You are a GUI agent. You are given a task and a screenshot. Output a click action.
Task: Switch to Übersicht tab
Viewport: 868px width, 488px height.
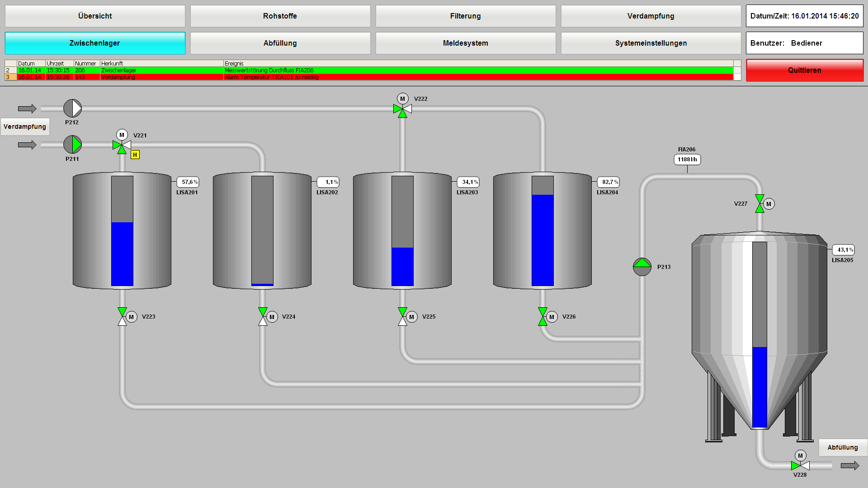coord(95,16)
